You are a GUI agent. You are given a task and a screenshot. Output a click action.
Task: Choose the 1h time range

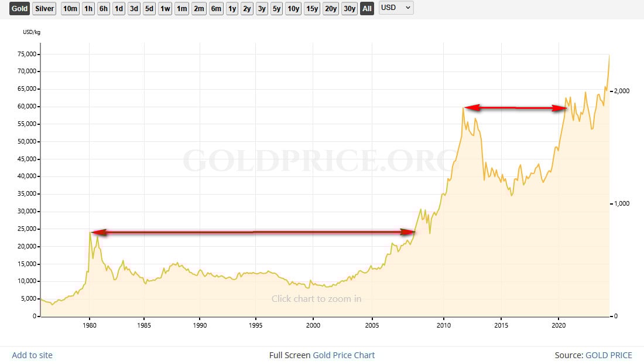point(88,9)
